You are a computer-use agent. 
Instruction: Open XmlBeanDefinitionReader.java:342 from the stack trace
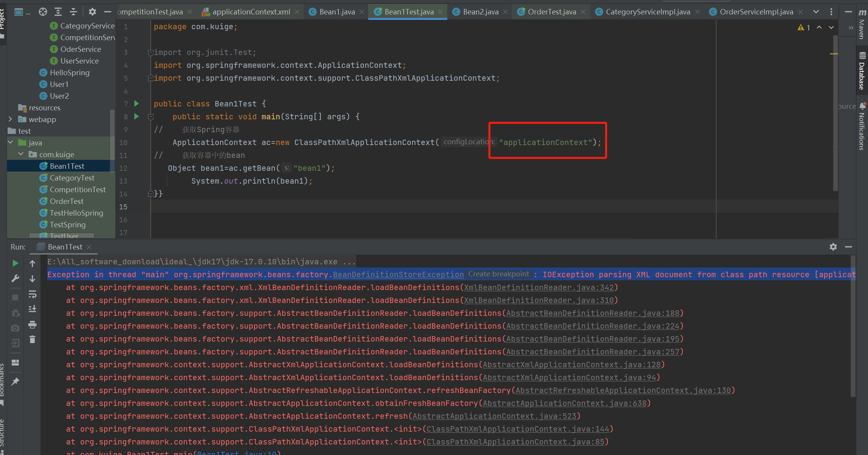click(x=539, y=287)
